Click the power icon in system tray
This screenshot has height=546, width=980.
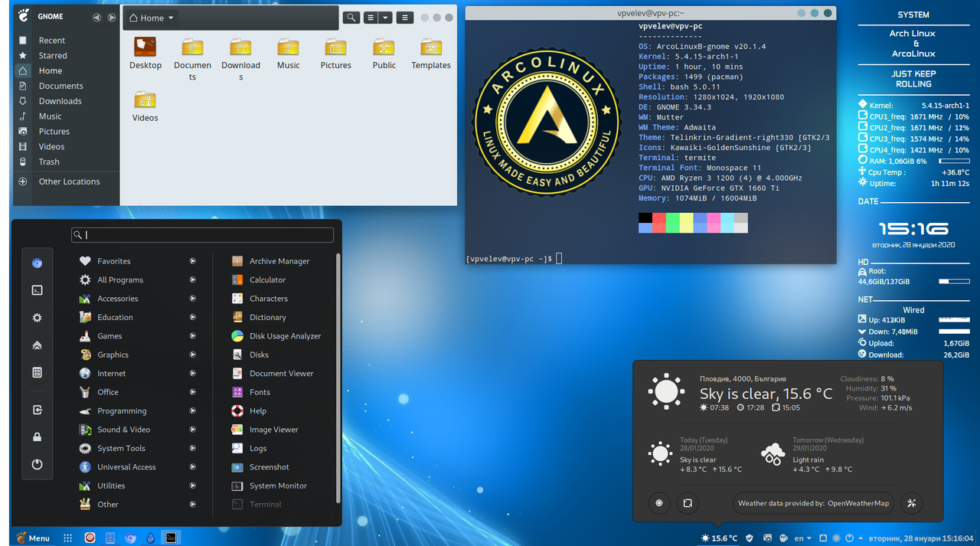(850, 538)
